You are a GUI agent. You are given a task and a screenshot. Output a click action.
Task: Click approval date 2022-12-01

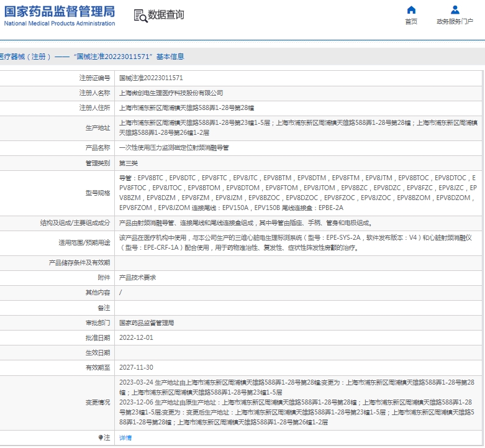136,337
